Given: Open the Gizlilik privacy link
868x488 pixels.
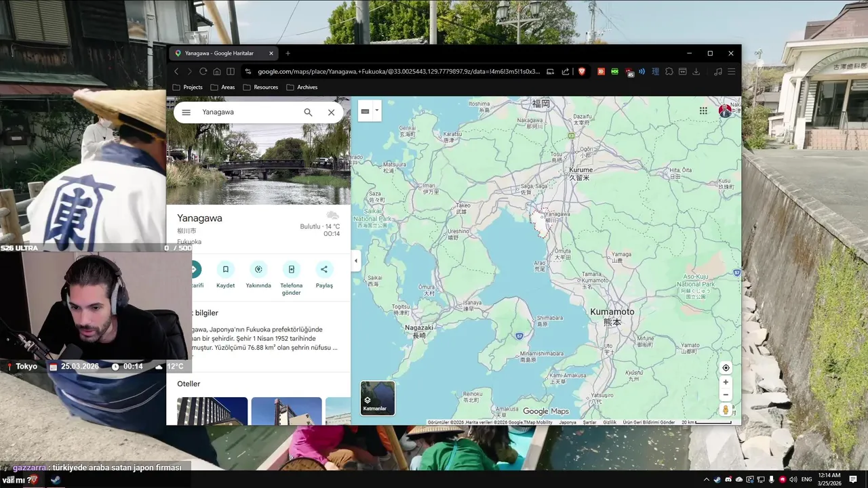Looking at the screenshot, I should 610,422.
